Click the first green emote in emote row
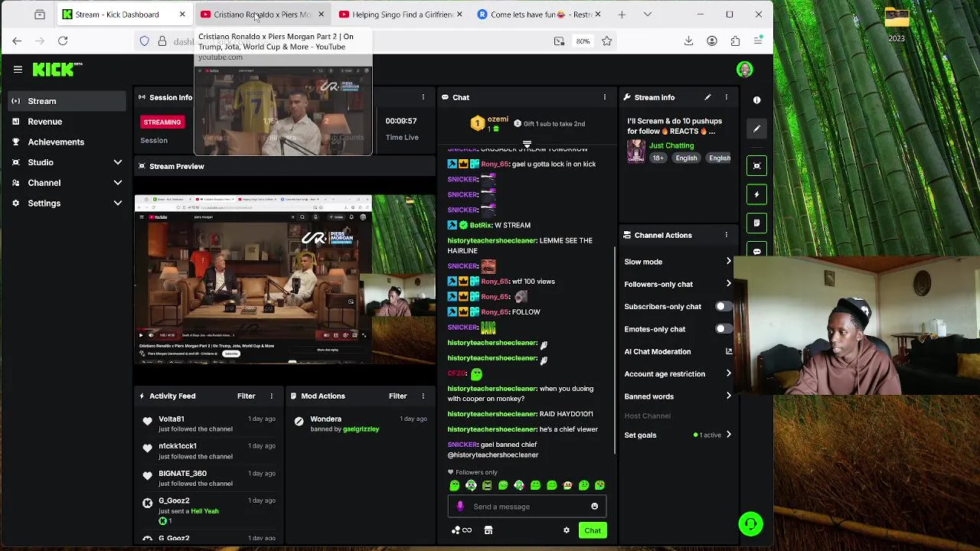The image size is (980, 551). 455,485
